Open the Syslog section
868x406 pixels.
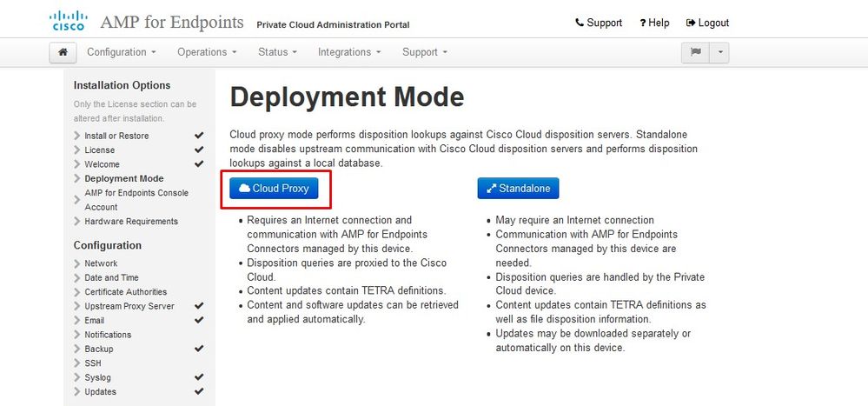pos(97,378)
